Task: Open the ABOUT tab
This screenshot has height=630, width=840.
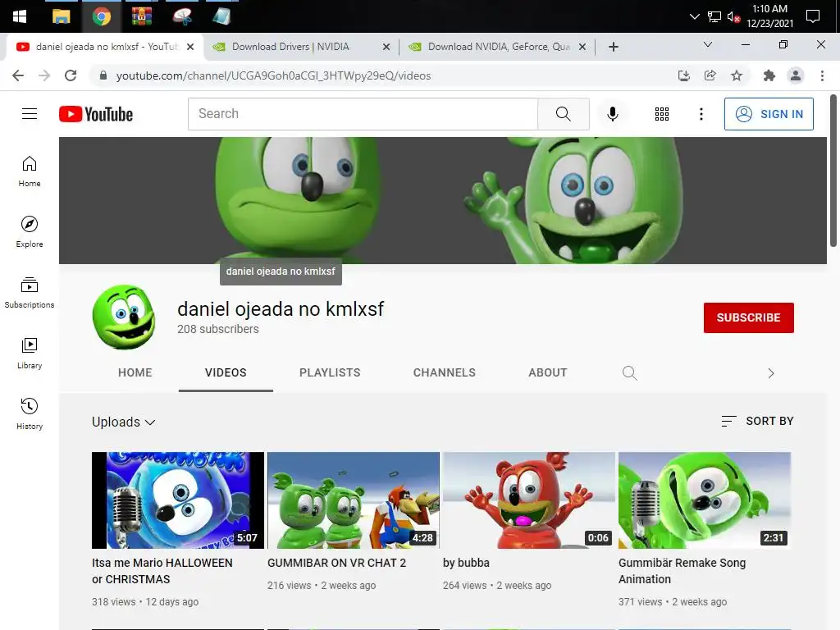Action: [x=547, y=373]
